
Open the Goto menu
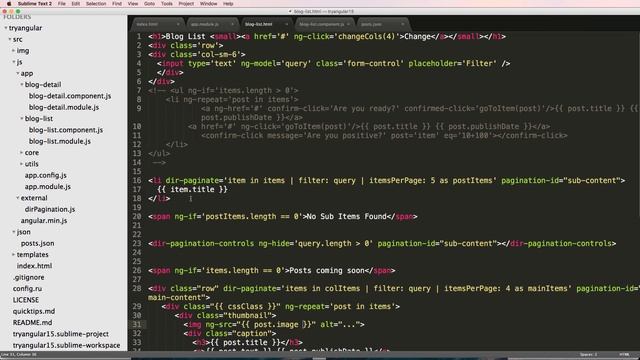point(149,4)
